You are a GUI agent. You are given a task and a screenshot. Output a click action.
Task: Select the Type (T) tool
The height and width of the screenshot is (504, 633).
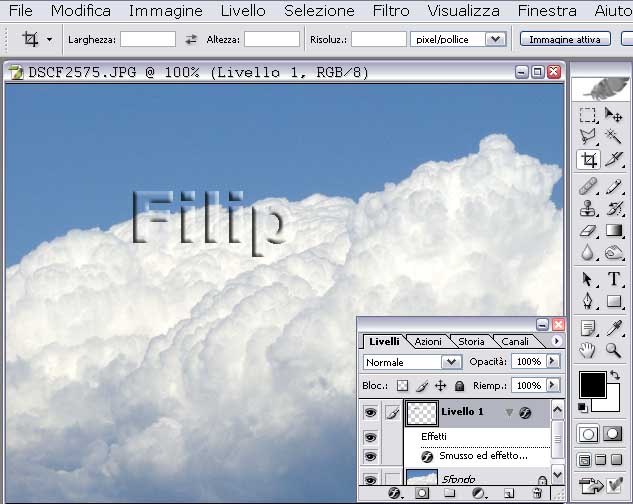click(614, 279)
